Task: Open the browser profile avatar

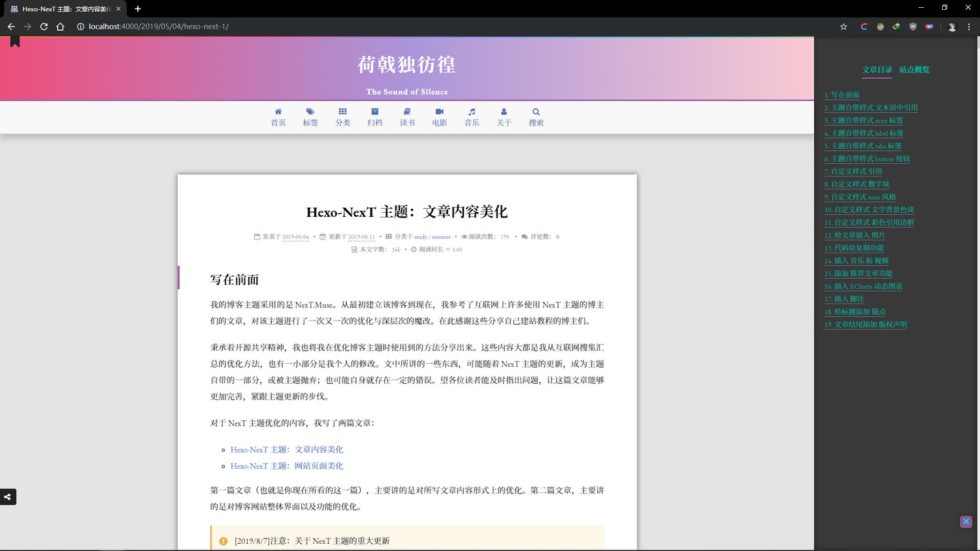Action: (952, 27)
